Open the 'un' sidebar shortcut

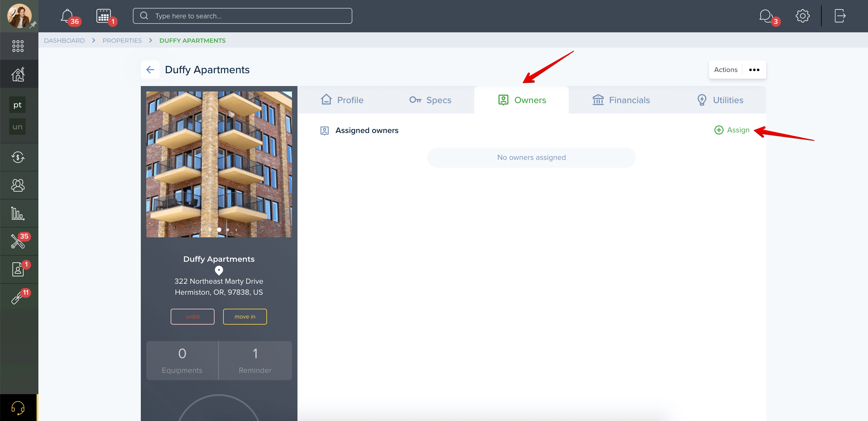click(x=17, y=127)
